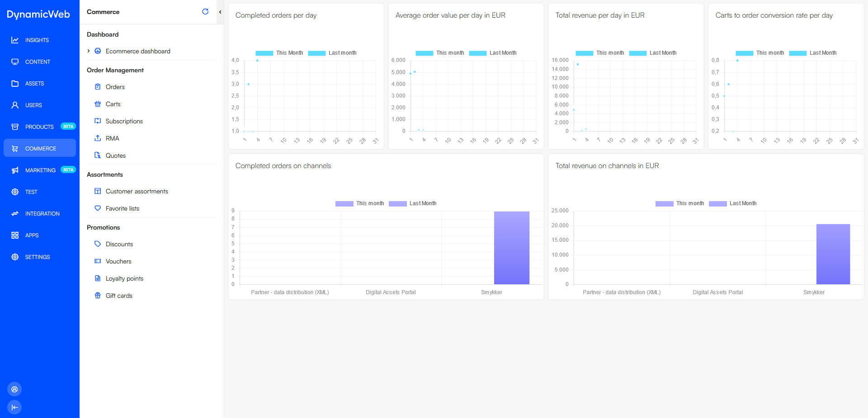Click the Order Management section heading
The height and width of the screenshot is (418, 868).
[115, 70]
